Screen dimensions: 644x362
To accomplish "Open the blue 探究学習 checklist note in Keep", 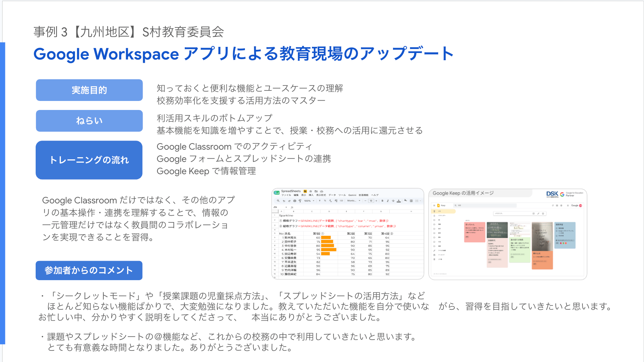I will pos(565,235).
